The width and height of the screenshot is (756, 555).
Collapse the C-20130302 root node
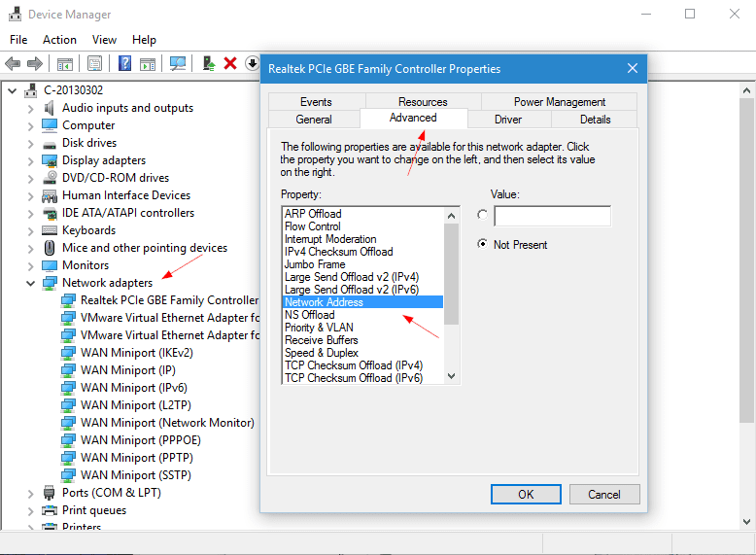click(13, 90)
